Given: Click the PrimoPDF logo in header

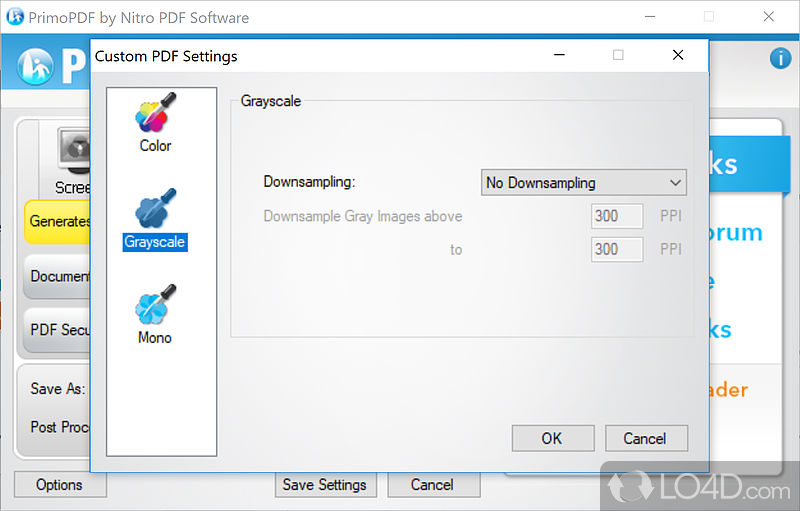Looking at the screenshot, I should tap(35, 66).
